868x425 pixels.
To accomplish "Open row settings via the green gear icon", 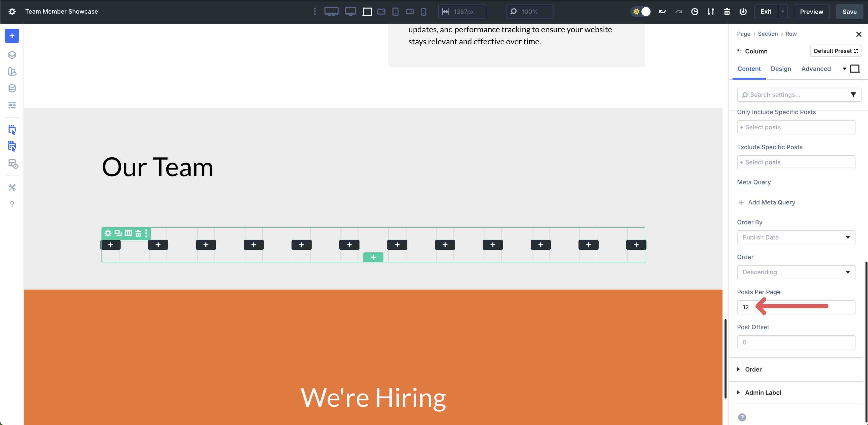I will pos(108,233).
